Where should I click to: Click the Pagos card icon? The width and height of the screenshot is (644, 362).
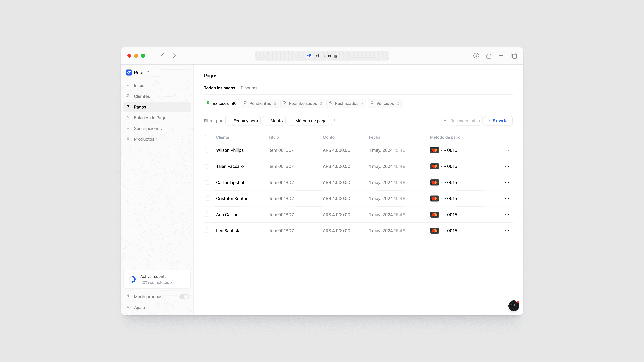point(128,106)
